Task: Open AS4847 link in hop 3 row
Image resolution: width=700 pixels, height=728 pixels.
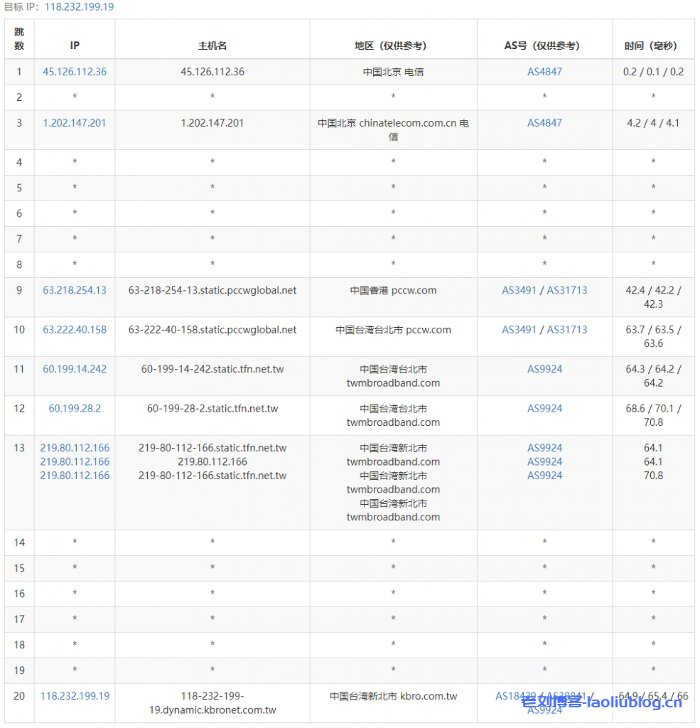Action: (x=544, y=122)
